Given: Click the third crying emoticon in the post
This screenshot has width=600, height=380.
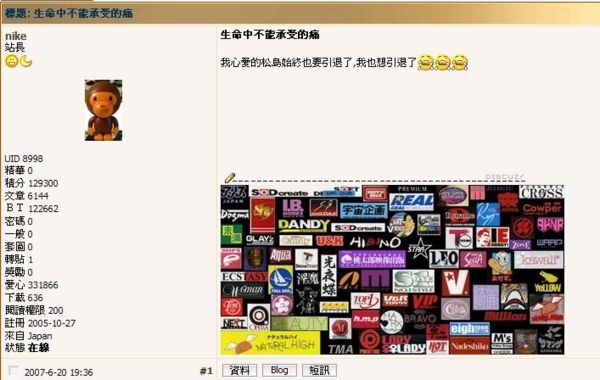Looking at the screenshot, I should coord(460,63).
